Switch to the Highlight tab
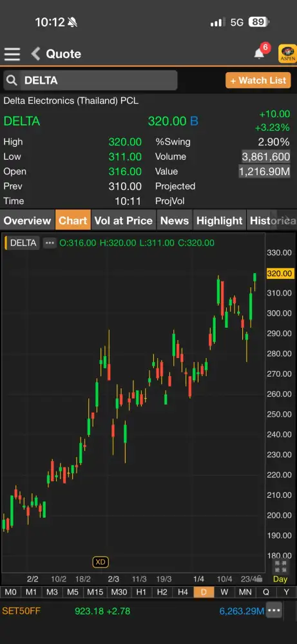Screen dimensions: 297x644 [219, 220]
